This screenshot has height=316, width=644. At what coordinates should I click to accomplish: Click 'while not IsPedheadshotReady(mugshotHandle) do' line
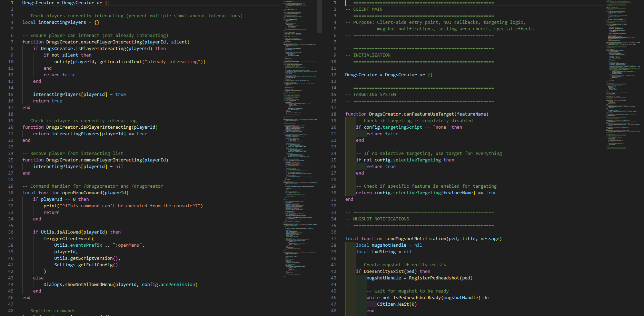point(428,298)
